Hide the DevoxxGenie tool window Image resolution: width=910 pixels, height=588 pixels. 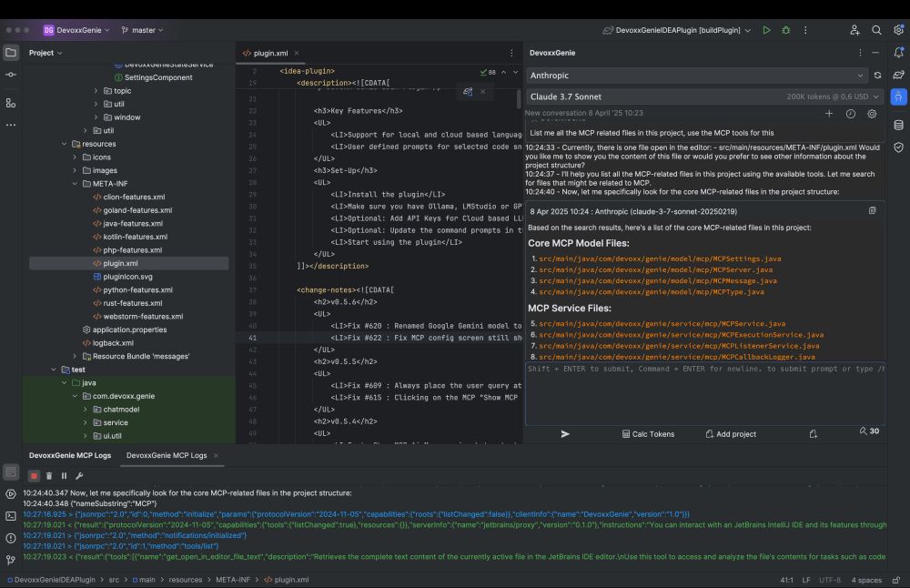(x=875, y=52)
